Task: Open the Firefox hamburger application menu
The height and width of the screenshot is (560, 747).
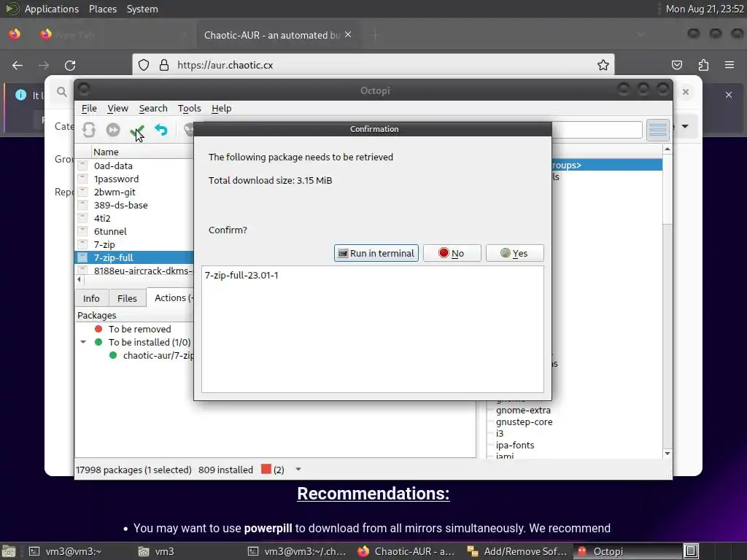Action: [x=729, y=65]
